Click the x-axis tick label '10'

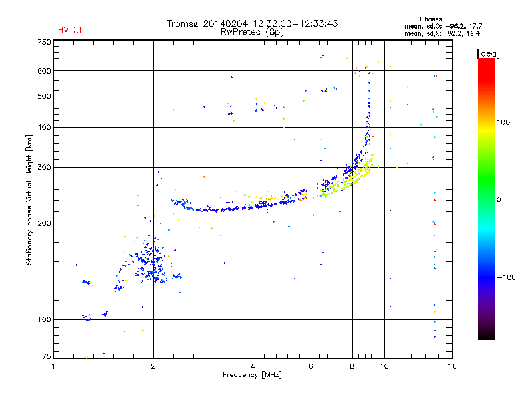[x=384, y=366]
